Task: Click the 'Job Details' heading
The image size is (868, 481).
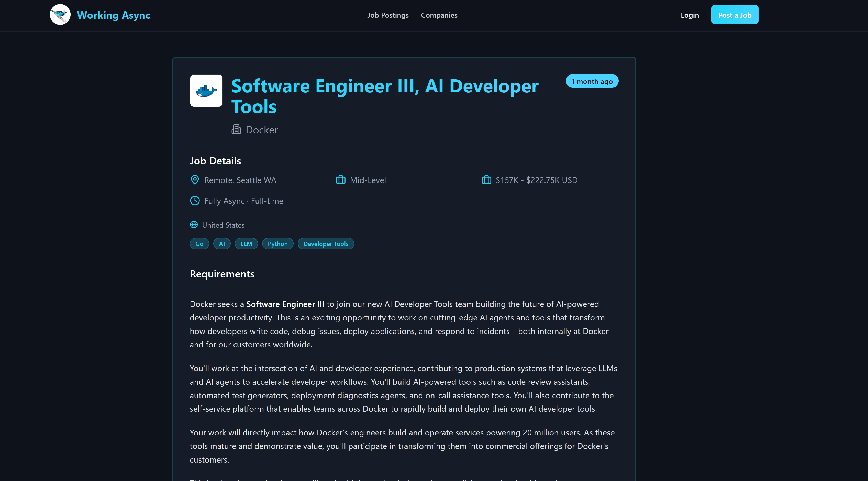Action: pyautogui.click(x=215, y=161)
